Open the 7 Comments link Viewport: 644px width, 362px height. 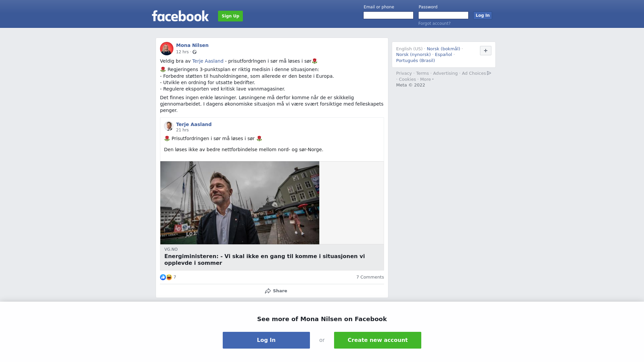(370, 277)
